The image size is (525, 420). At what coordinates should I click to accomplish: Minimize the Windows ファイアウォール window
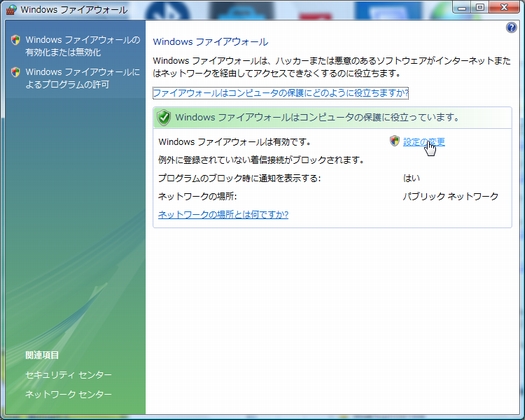point(462,7)
